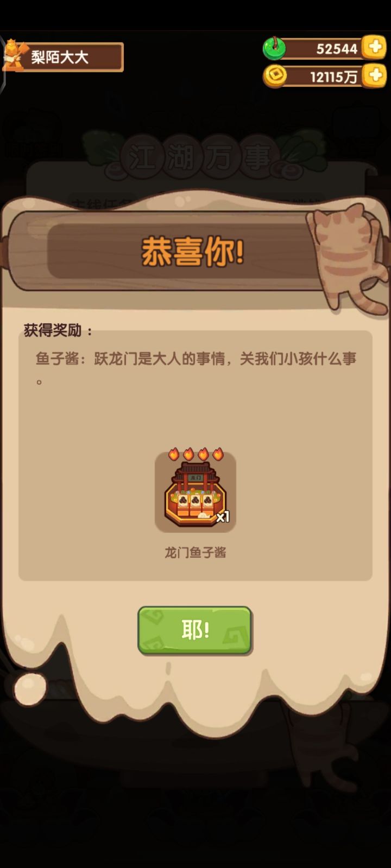
Task: Click the dough bubble at the popup's lower left
Action: coord(30,688)
